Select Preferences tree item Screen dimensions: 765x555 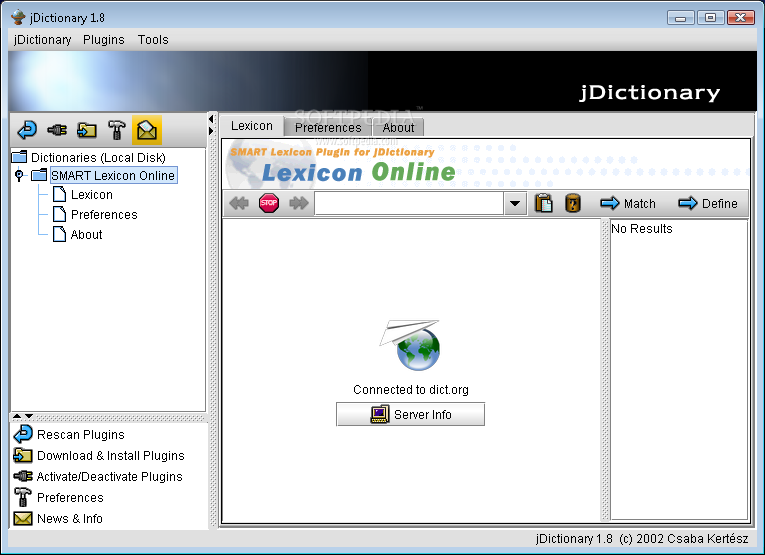104,214
